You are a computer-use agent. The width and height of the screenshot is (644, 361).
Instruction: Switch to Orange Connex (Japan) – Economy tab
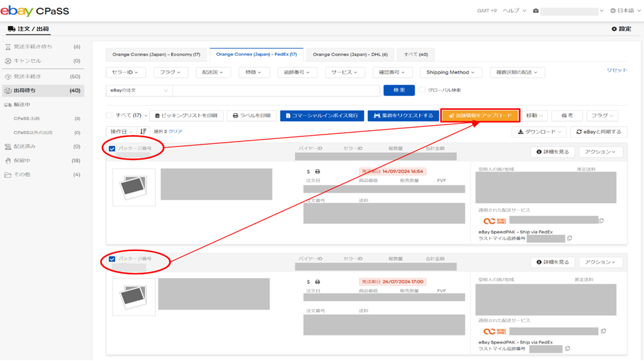coord(157,54)
